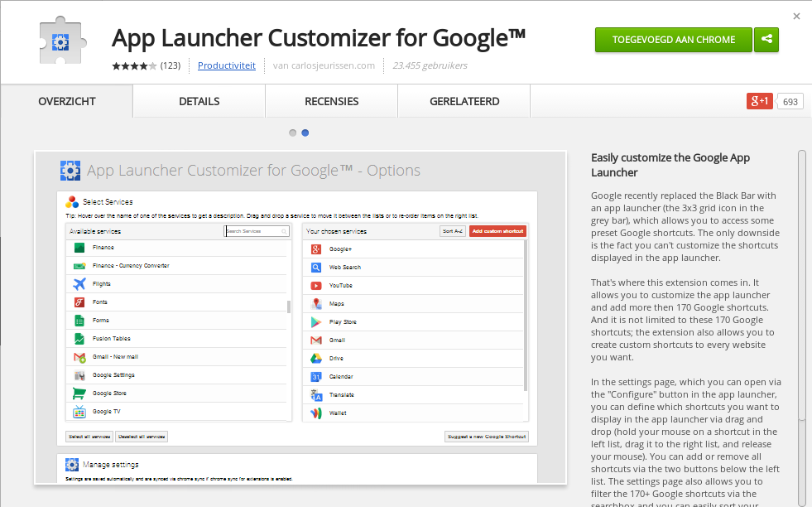Click the Drive icon
The height and width of the screenshot is (507, 812).
coord(316,358)
